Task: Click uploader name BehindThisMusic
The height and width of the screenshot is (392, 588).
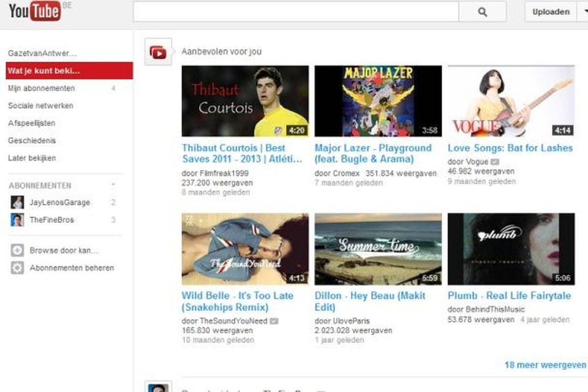Action: (x=495, y=309)
